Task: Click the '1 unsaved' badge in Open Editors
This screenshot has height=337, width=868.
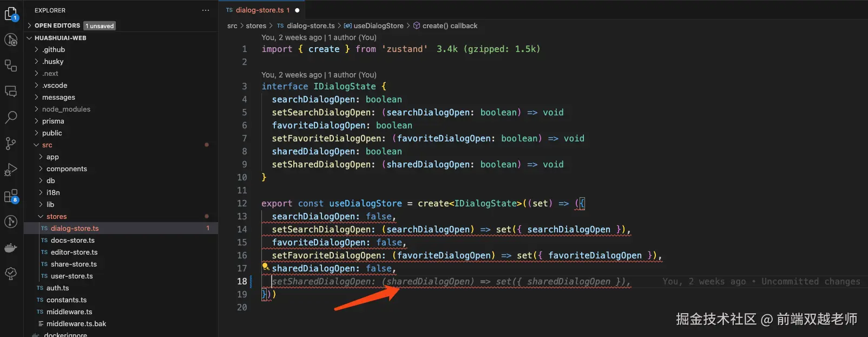Action: (100, 26)
